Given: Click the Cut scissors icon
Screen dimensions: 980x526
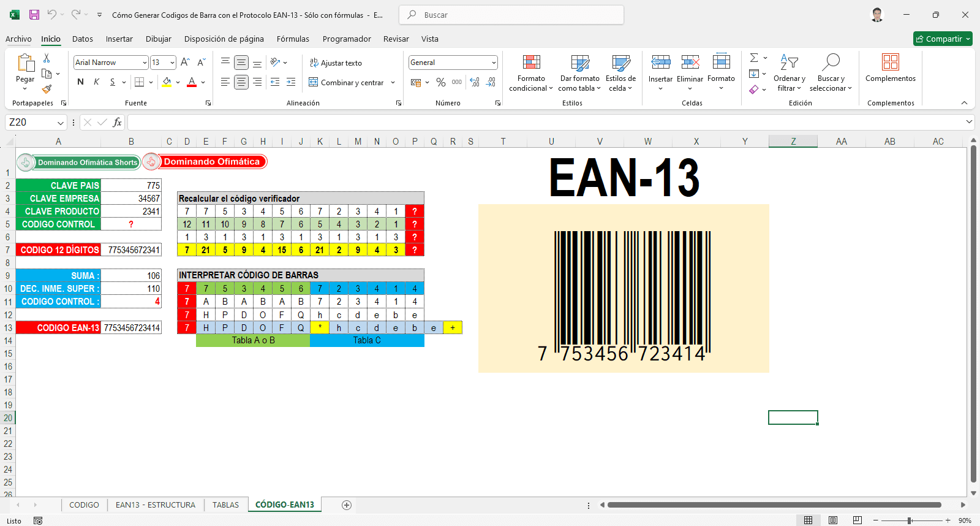Looking at the screenshot, I should click(x=47, y=58).
